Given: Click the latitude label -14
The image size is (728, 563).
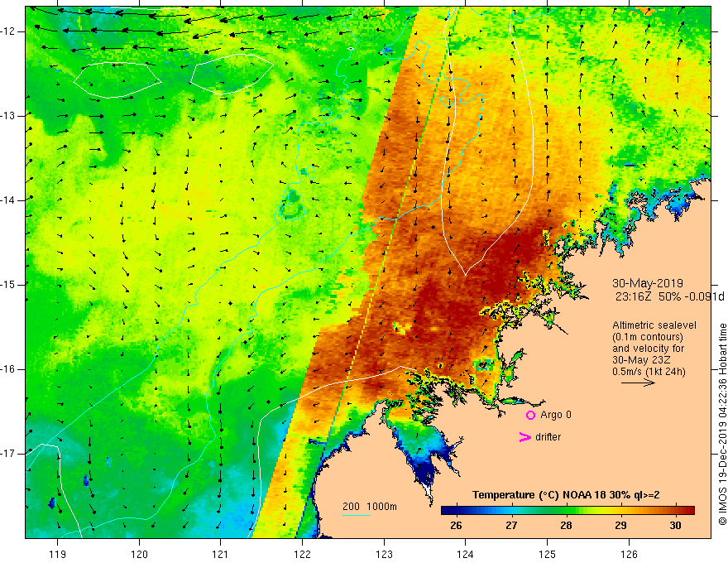Looking at the screenshot, I should click(x=8, y=200).
